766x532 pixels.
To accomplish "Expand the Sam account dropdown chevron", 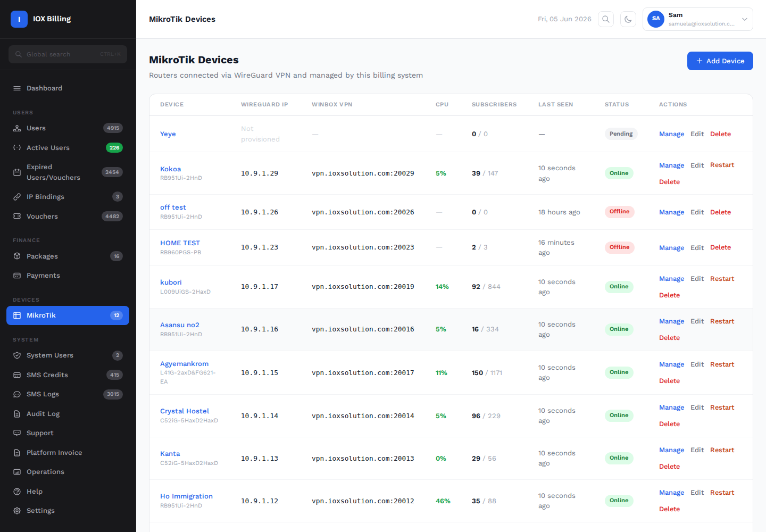I will point(745,19).
